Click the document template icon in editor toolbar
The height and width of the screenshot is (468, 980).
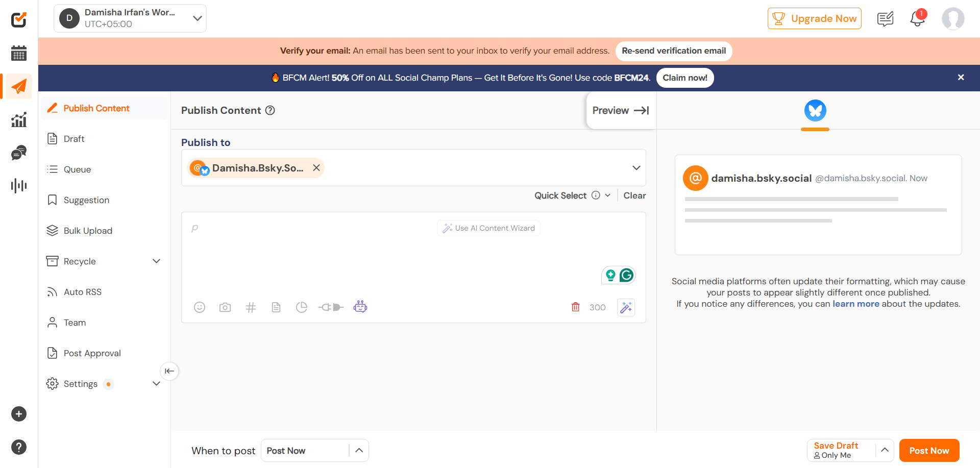tap(276, 307)
